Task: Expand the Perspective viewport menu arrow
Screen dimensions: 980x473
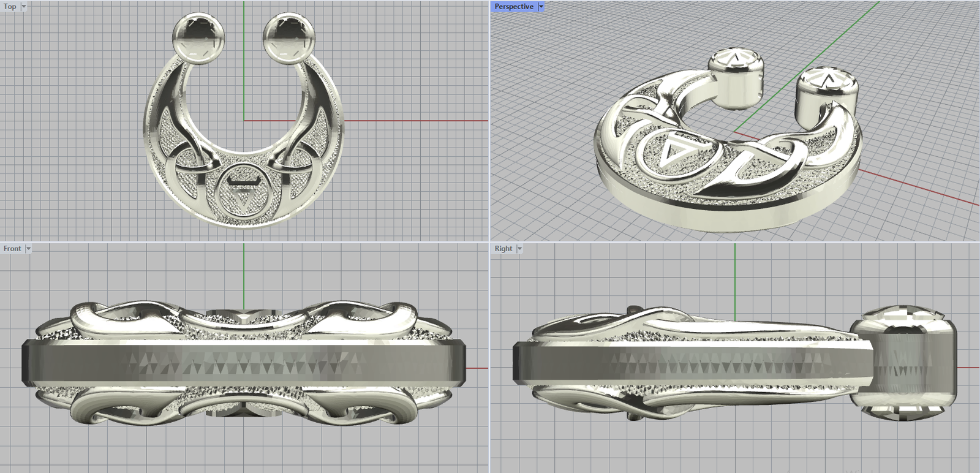Action: point(541,7)
